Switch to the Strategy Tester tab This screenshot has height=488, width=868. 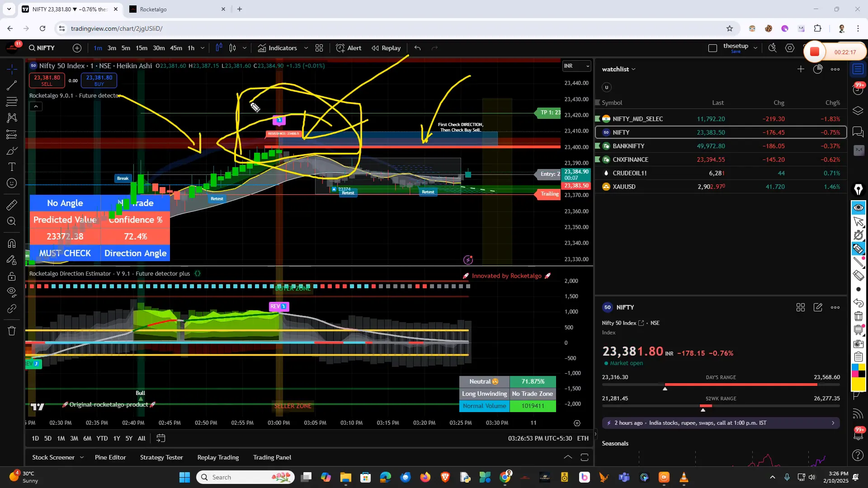[x=161, y=457]
